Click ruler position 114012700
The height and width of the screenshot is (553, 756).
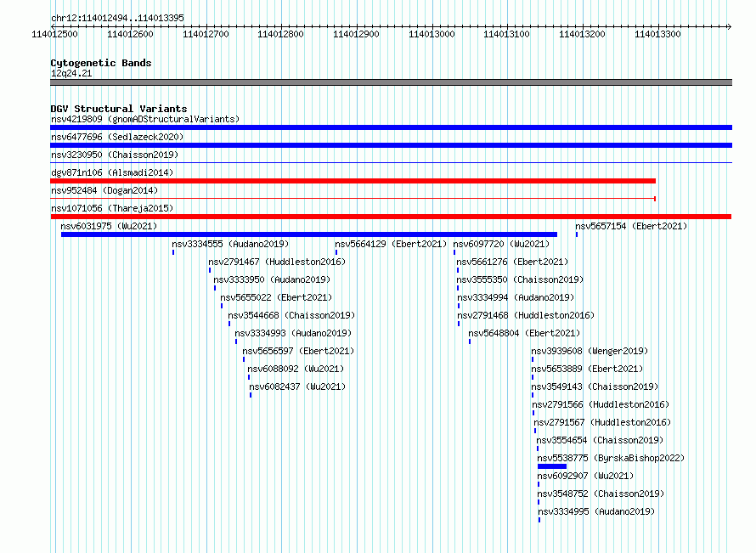(206, 34)
